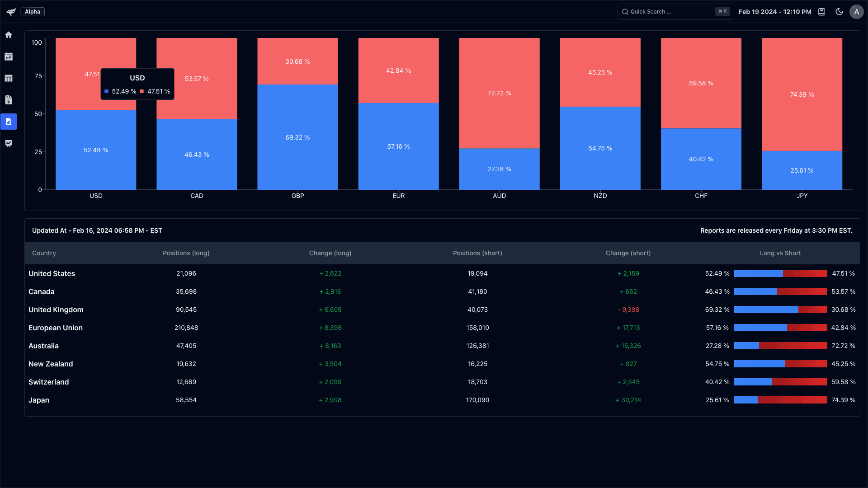Click the 35,698 long positions for Canada
868x488 pixels.
coord(186,291)
